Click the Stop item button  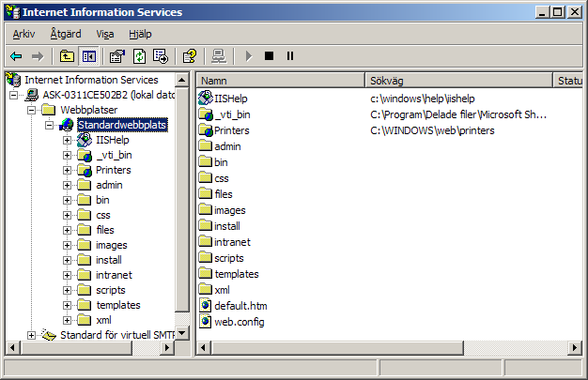[x=269, y=56]
